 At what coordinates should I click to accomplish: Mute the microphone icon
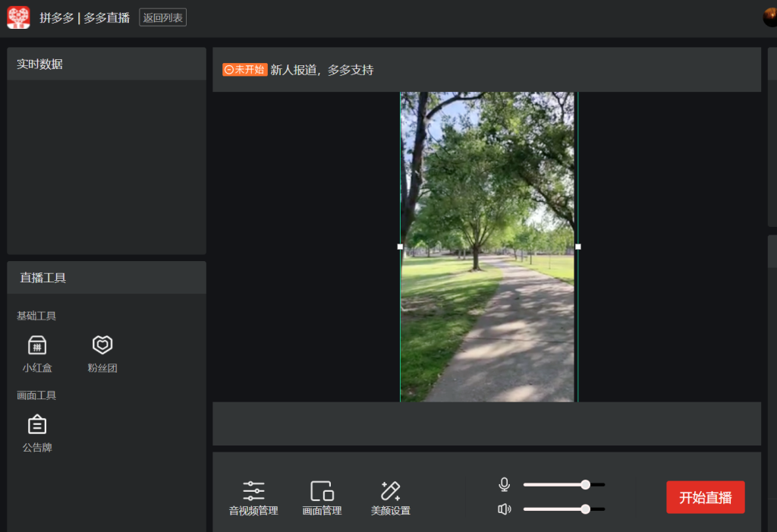tap(505, 484)
